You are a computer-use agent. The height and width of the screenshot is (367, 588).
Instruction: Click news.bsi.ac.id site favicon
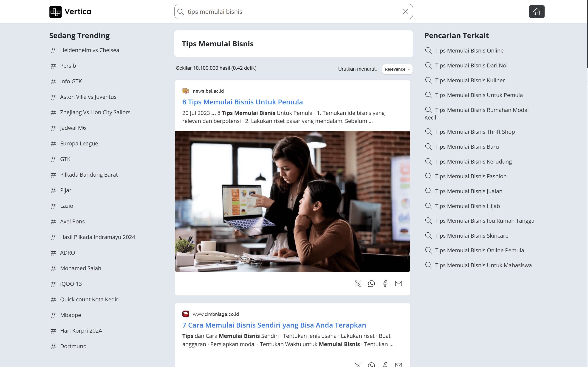tap(186, 91)
